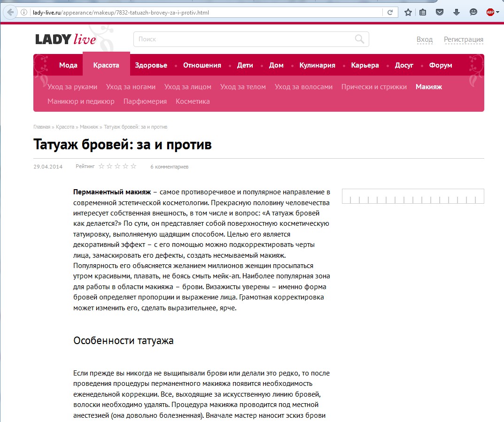Click article title Татуаж бровей: за и против

(x=123, y=144)
